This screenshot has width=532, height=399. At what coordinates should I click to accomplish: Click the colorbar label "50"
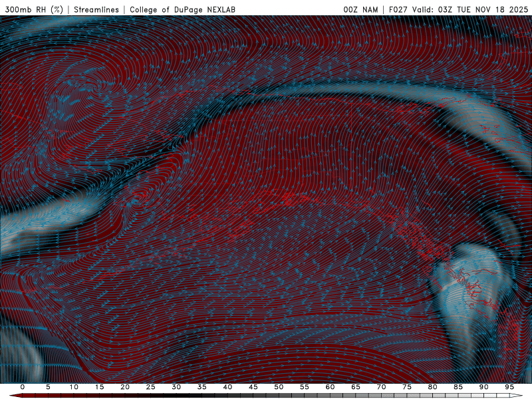pyautogui.click(x=279, y=387)
